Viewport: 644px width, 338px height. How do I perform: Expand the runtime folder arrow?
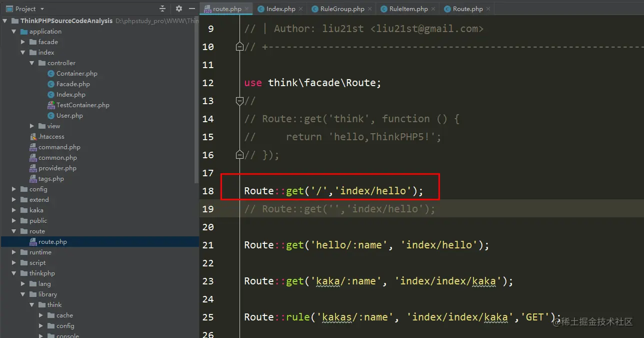coord(14,252)
